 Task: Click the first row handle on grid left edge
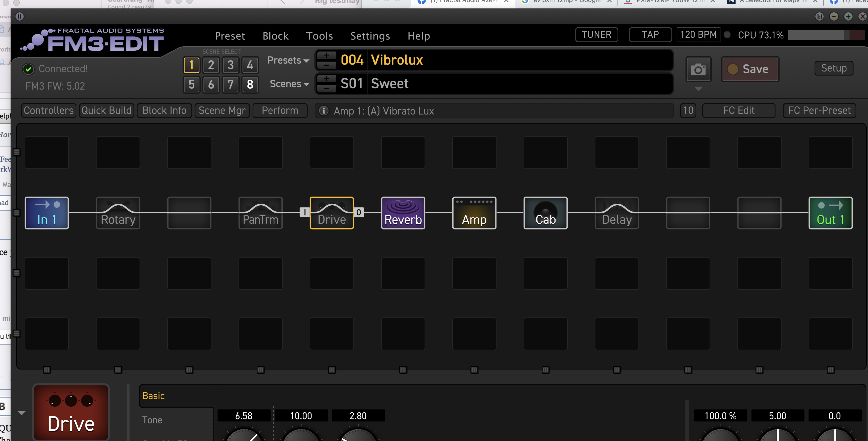click(x=16, y=152)
